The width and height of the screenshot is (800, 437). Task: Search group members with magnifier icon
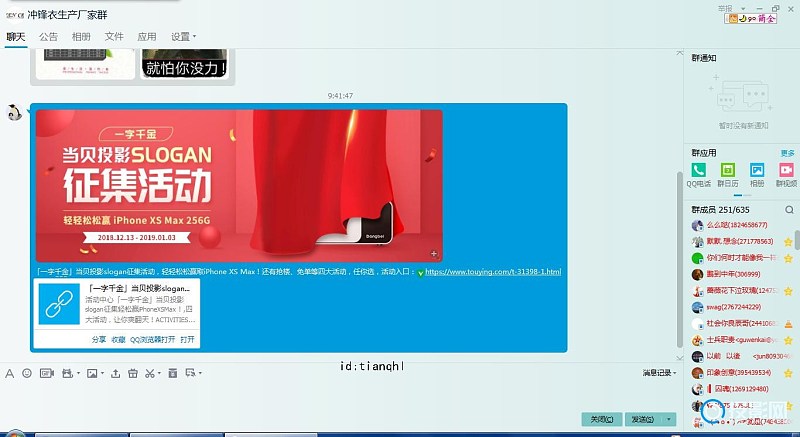789,210
